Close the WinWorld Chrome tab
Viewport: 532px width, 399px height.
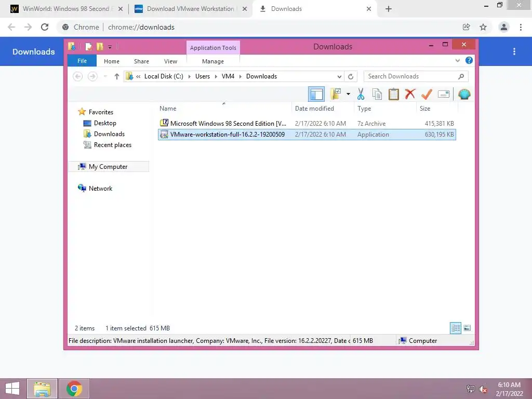(121, 9)
